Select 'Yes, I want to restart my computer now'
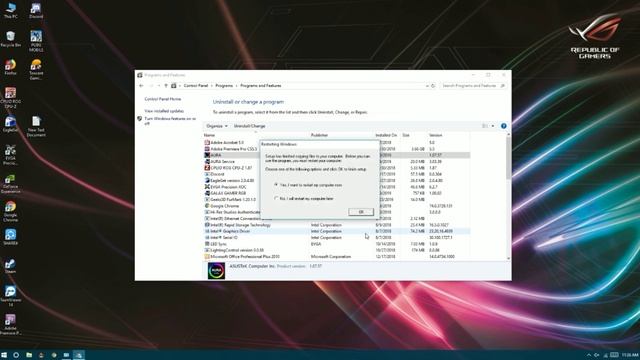Screen dimensions: 640x360 [309, 185]
